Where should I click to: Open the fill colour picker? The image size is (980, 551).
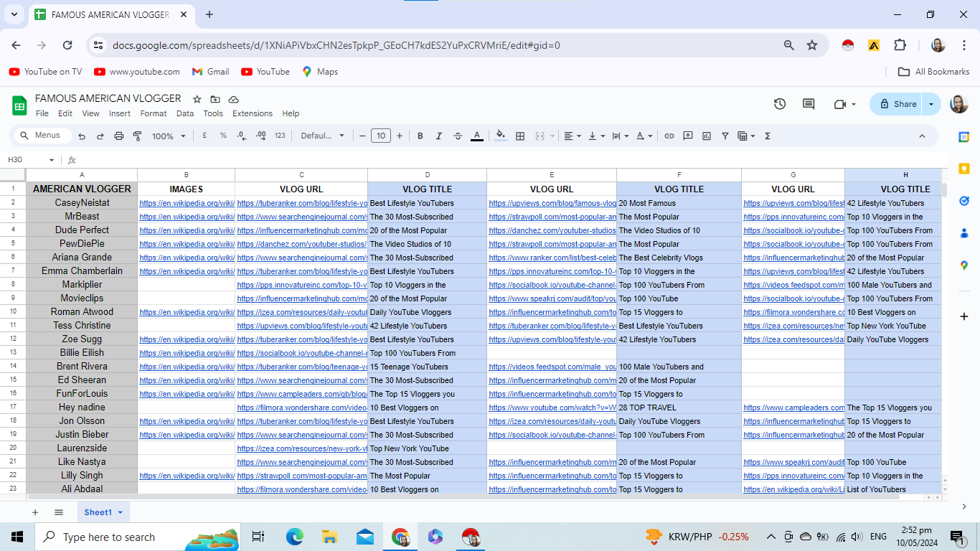click(501, 136)
